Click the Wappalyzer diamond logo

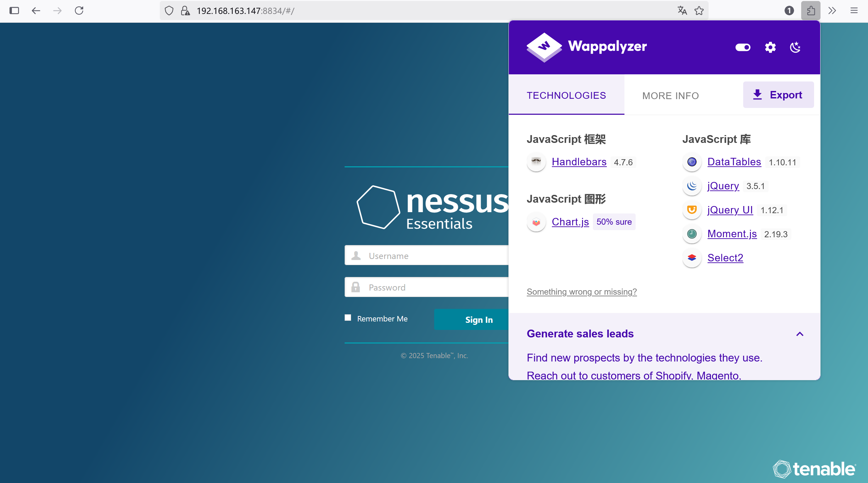544,47
